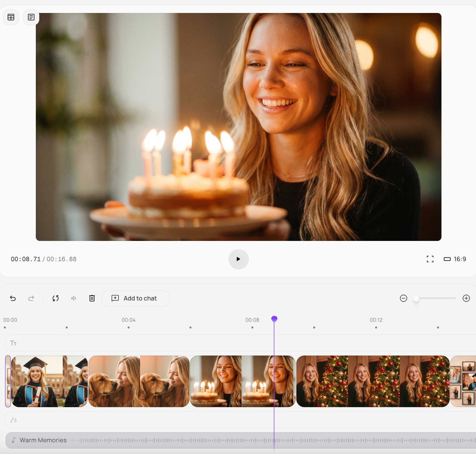476x454 pixels.
Task: Click the regenerate clip icon
Action: [x=55, y=298]
